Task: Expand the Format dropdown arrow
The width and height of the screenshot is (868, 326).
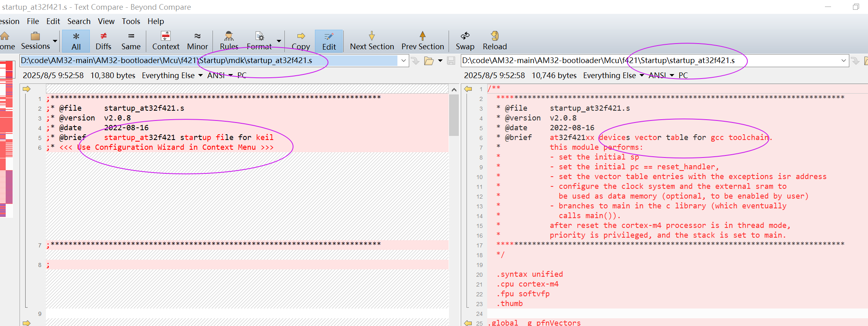Action: [x=279, y=41]
